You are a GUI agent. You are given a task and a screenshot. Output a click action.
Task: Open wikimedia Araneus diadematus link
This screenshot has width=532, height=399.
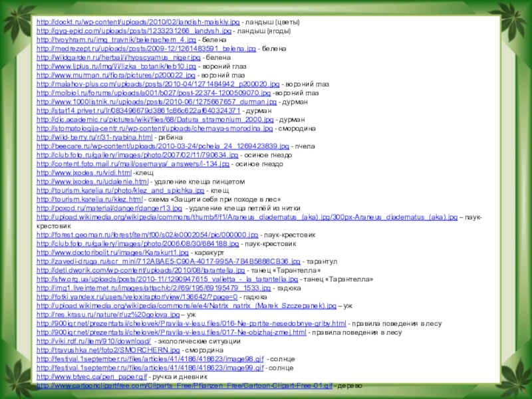coord(247,217)
